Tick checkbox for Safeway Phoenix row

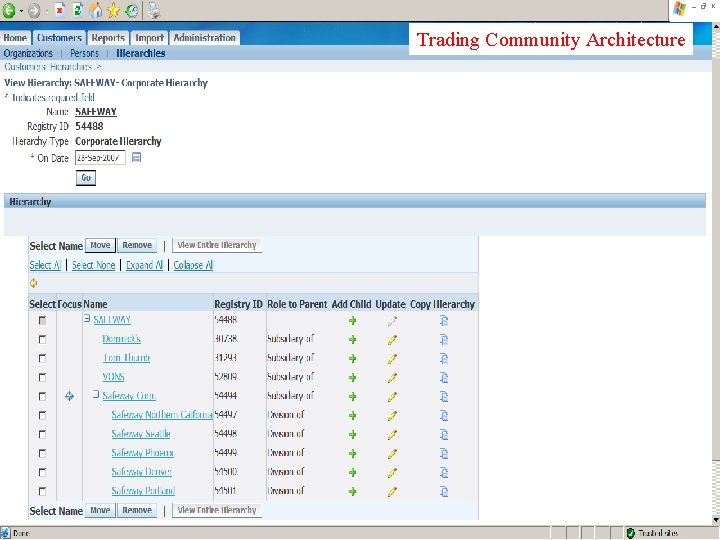[x=42, y=454]
